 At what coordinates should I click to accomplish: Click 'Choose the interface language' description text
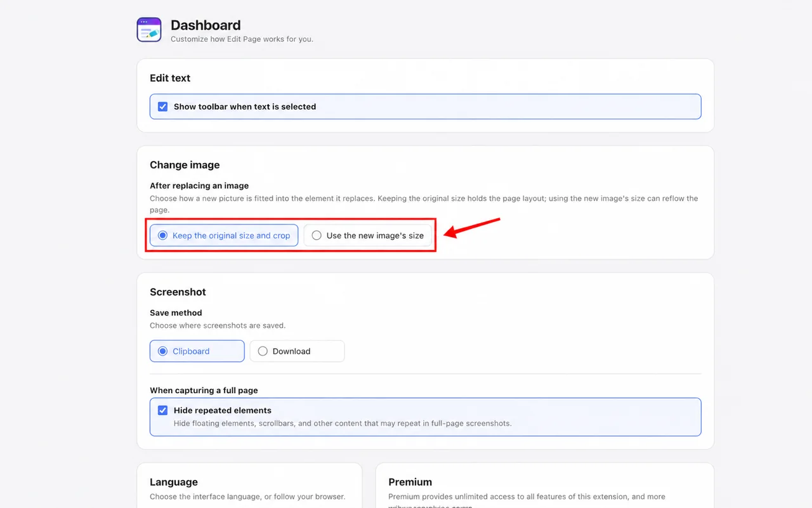[x=247, y=497]
